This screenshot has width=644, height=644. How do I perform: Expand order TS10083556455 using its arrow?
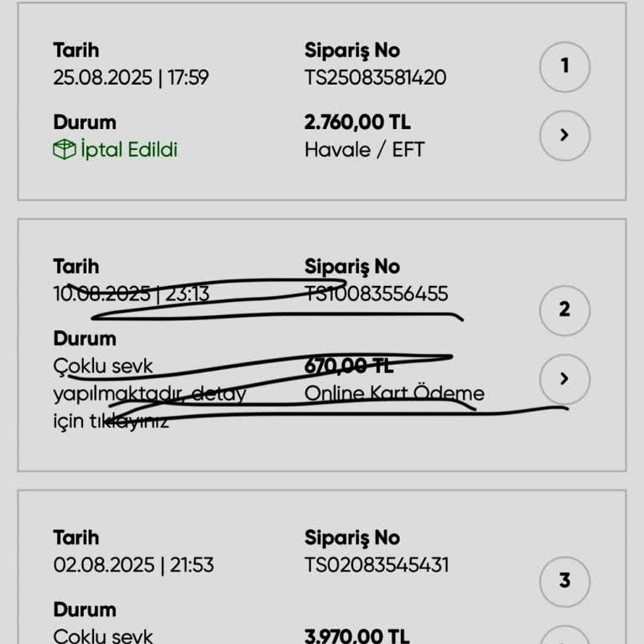[564, 378]
